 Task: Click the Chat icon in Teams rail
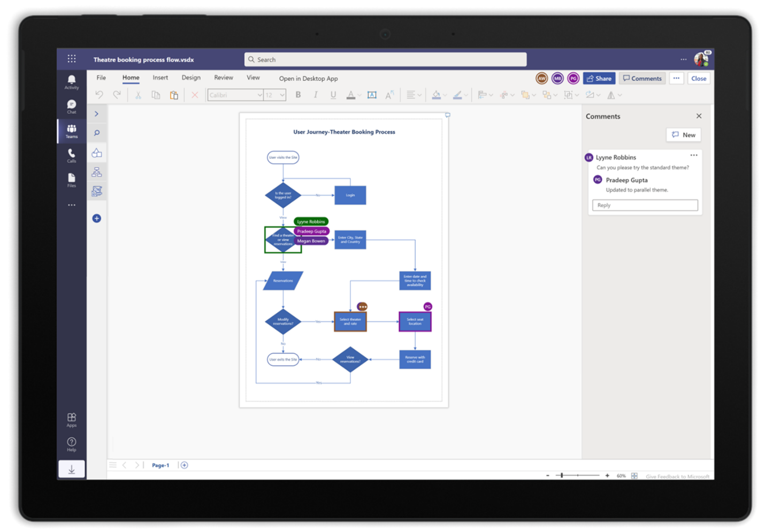(x=71, y=105)
